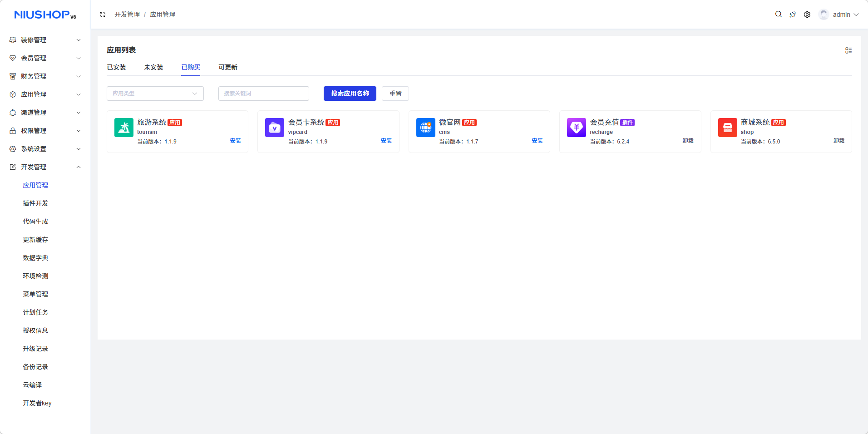
Task: Focus the 搜索关键词 input field
Action: coord(263,94)
